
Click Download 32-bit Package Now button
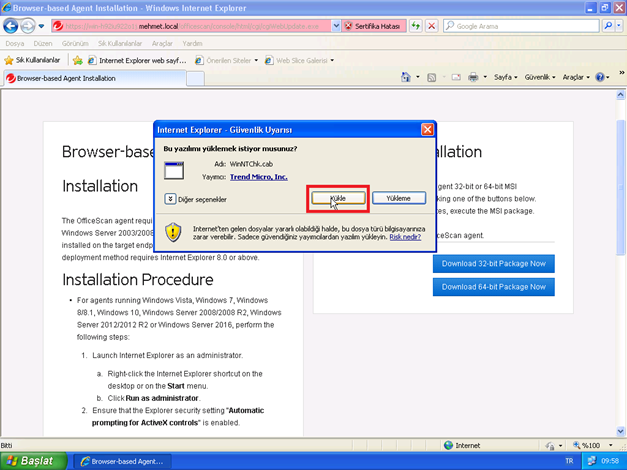point(493,264)
